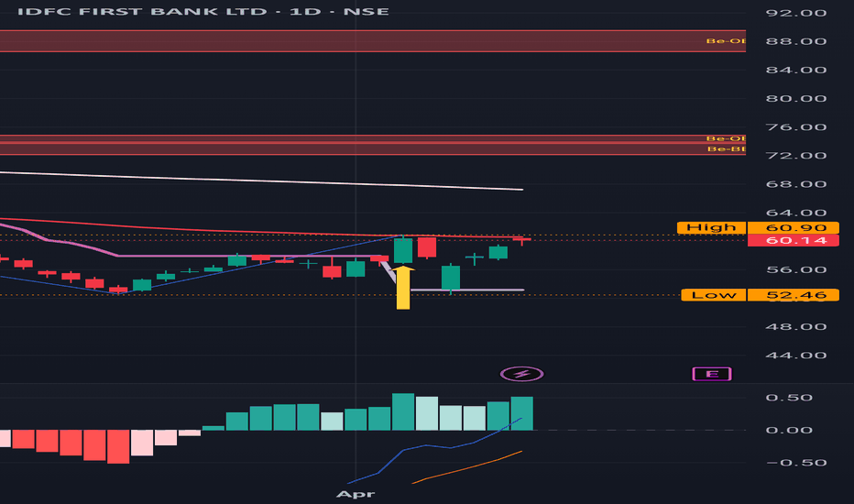This screenshot has width=854, height=504.
Task: Click the 60.14 current price label
Action: pos(793,240)
